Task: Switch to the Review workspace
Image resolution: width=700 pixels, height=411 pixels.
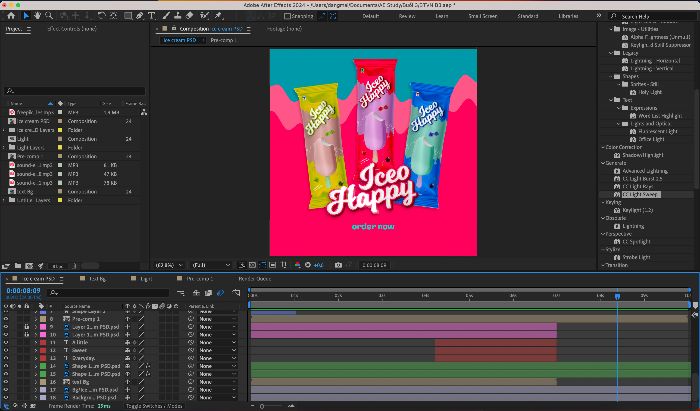Action: tap(407, 16)
